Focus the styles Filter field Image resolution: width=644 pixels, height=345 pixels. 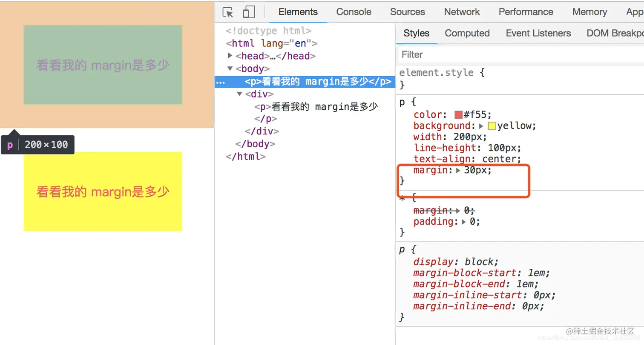coord(520,54)
